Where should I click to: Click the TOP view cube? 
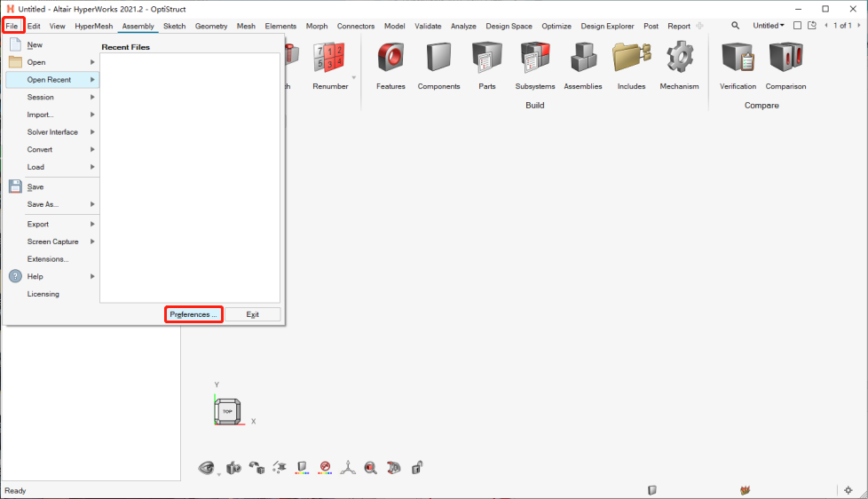point(227,411)
